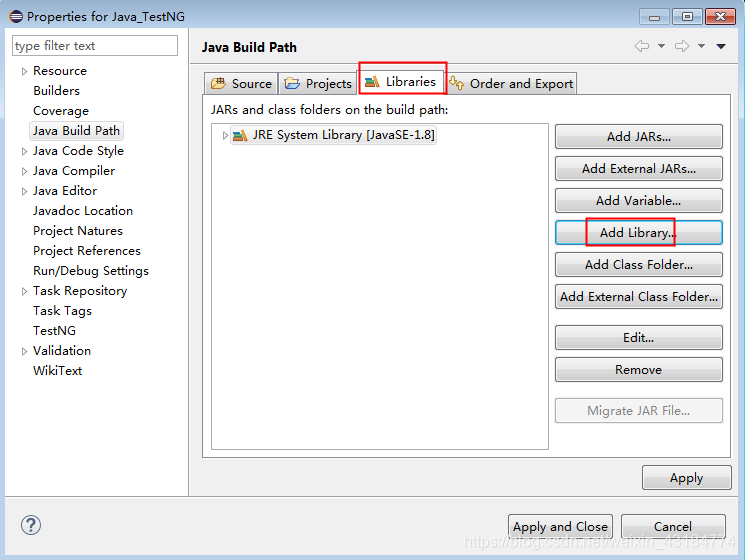Select Coverage in the properties tree
This screenshot has height=560, width=745.
[61, 111]
